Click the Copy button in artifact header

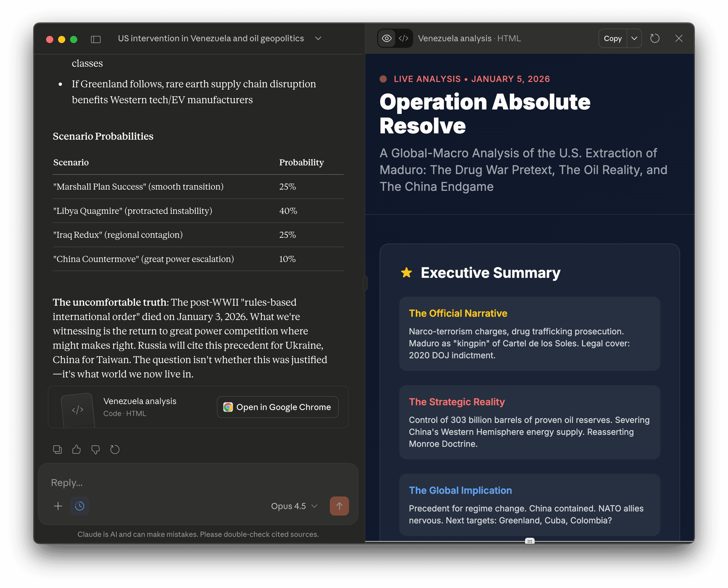[612, 39]
